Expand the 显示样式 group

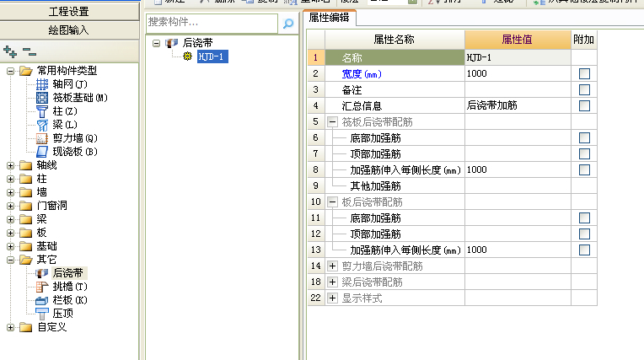[x=332, y=298]
